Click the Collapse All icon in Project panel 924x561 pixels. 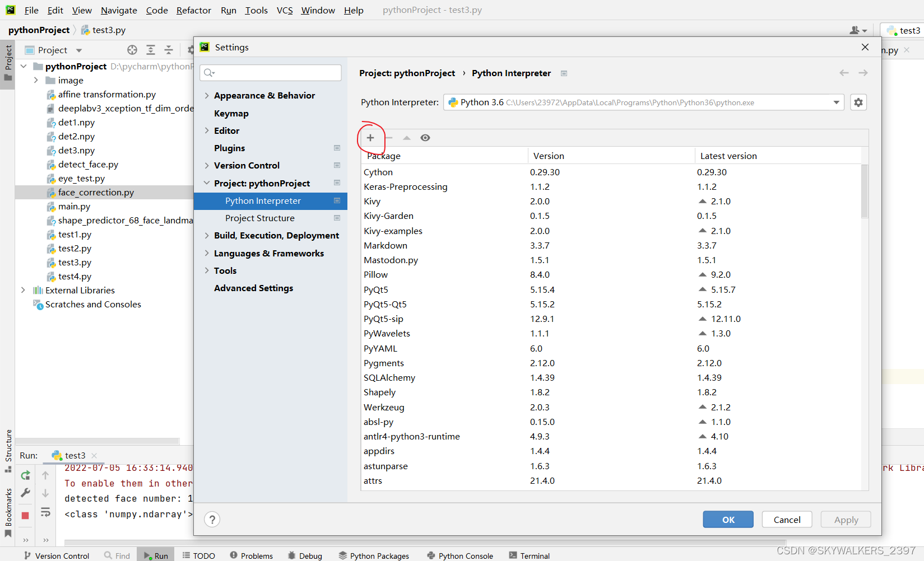pyautogui.click(x=169, y=50)
